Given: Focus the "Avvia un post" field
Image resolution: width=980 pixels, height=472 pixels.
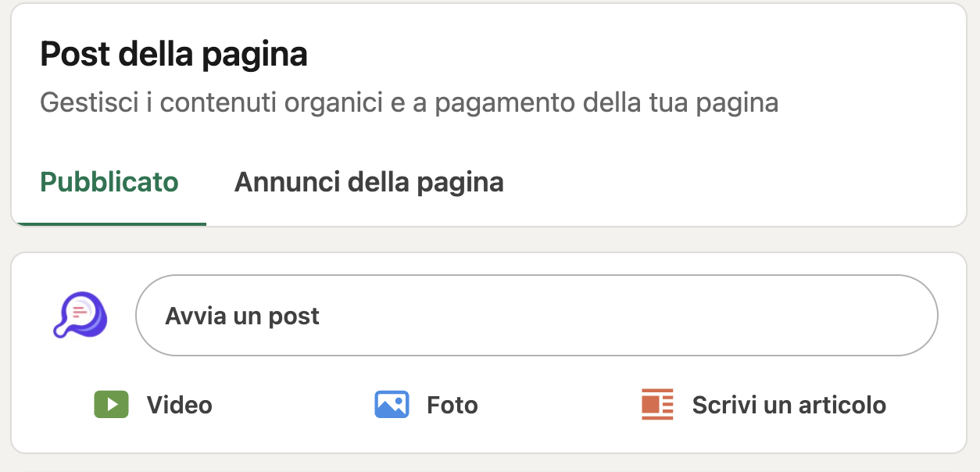Looking at the screenshot, I should [536, 316].
